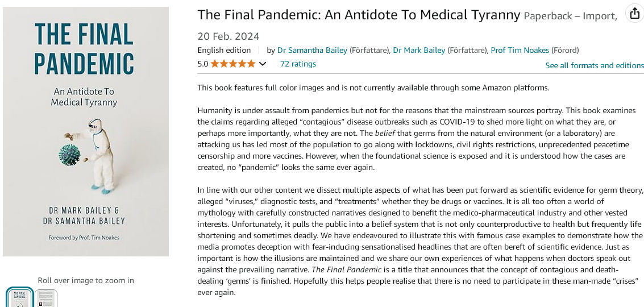This screenshot has width=644, height=307.
Task: Click the 20 Feb. 2024 publication date
Action: 228,36
